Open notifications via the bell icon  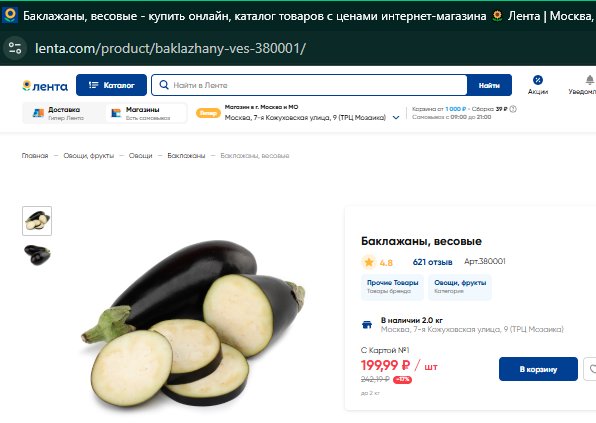[590, 80]
